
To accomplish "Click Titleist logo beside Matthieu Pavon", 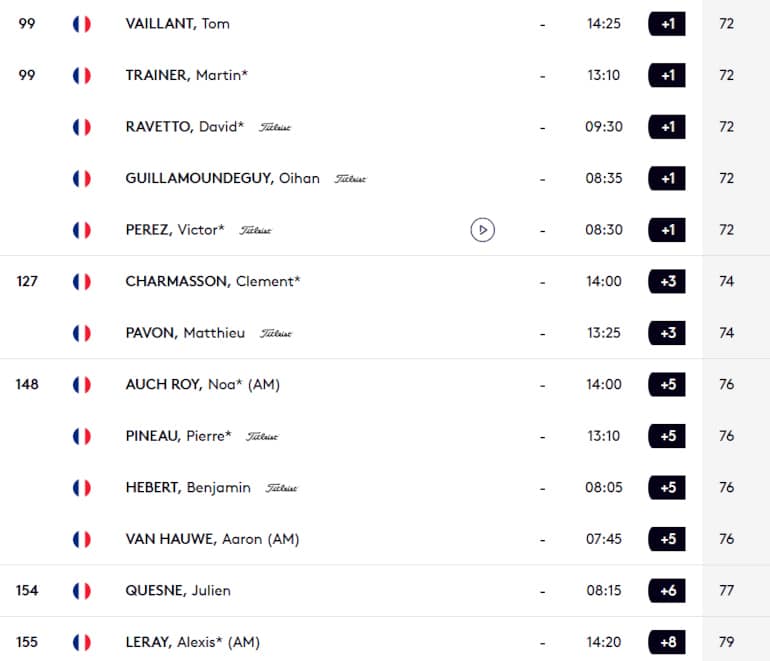I will 275,334.
